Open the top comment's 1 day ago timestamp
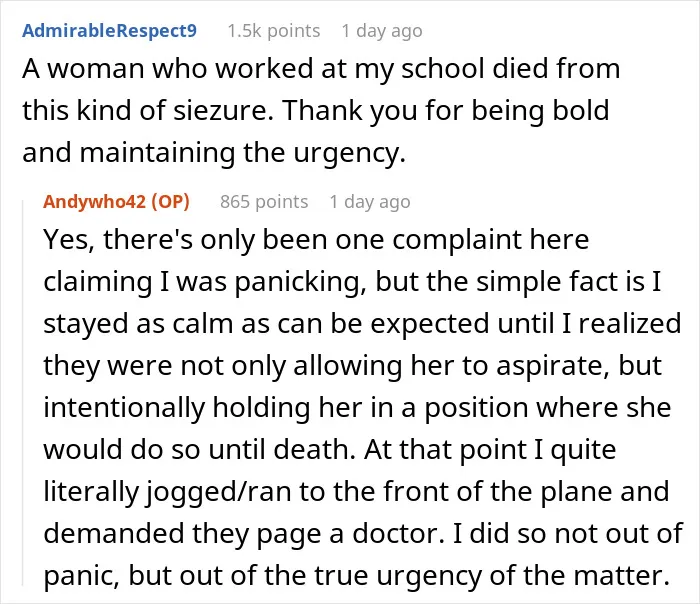Viewport: 700px width, 604px height. click(382, 31)
